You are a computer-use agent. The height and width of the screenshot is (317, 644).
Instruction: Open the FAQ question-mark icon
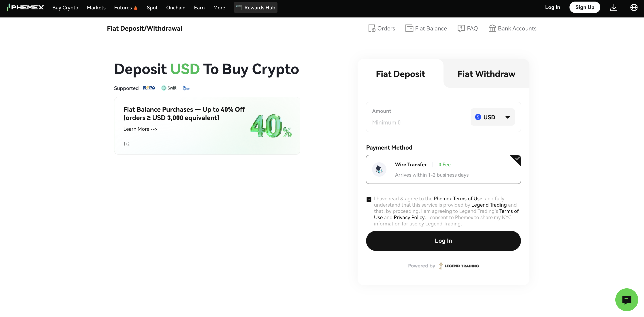(461, 28)
